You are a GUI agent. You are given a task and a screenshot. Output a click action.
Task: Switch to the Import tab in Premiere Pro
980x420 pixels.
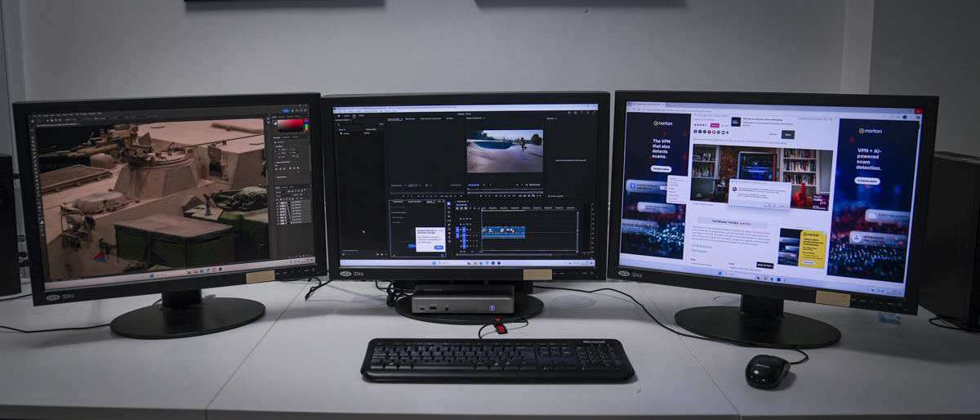[346, 116]
